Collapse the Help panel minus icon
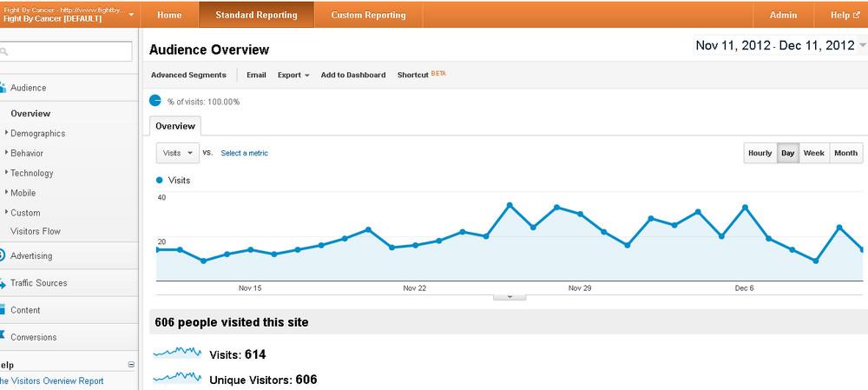This screenshot has height=390, width=868. click(x=131, y=365)
